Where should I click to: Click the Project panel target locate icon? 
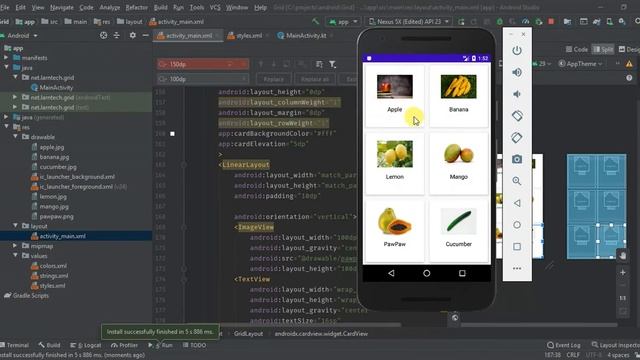click(x=103, y=36)
